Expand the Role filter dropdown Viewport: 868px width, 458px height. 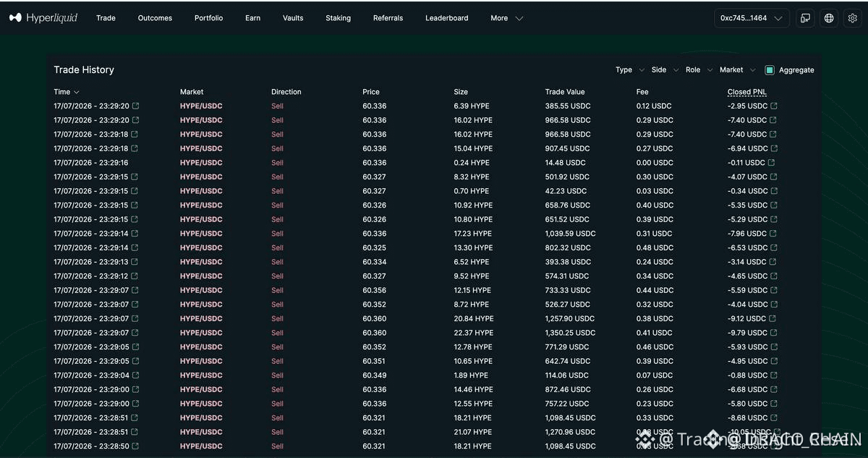[x=699, y=70]
